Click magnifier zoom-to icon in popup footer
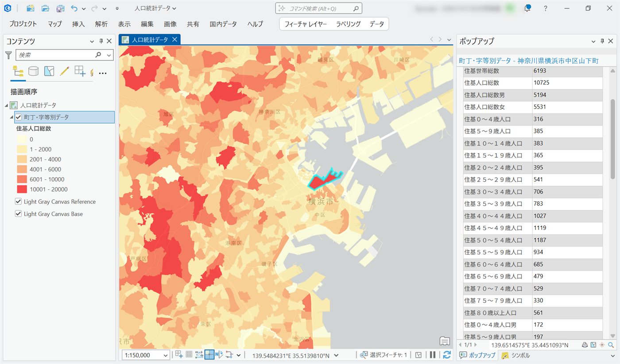This screenshot has width=620, height=364. pyautogui.click(x=611, y=345)
